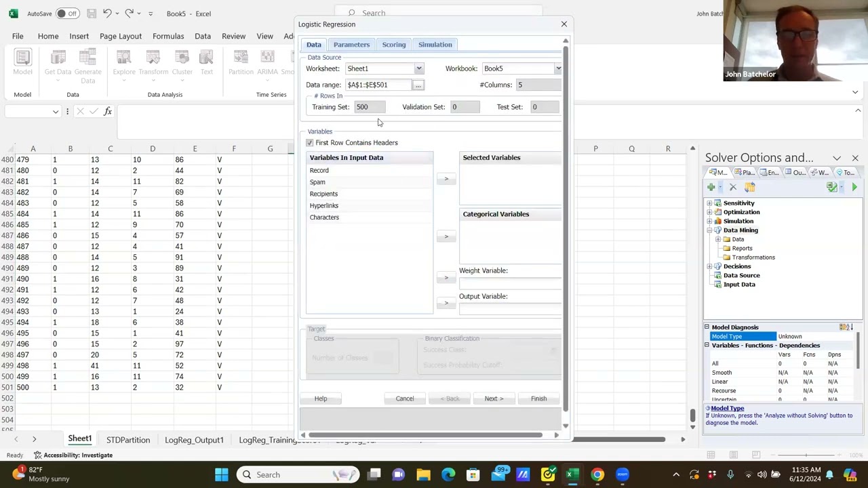The image size is (868, 488).
Task: Switch to the Scoring tab
Action: 394,45
